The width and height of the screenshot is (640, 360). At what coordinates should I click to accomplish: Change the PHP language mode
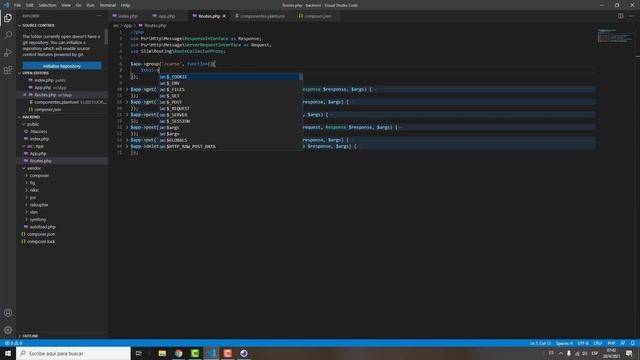point(611,343)
